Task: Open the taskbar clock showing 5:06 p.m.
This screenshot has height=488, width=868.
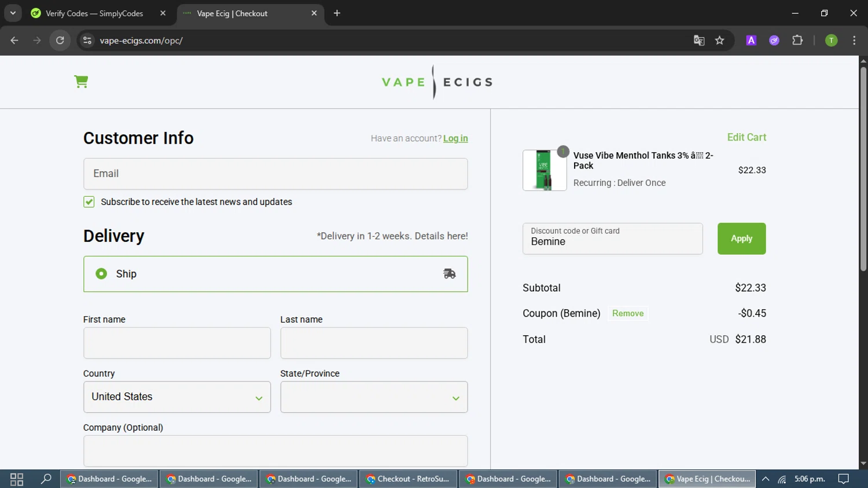Action: click(810, 479)
